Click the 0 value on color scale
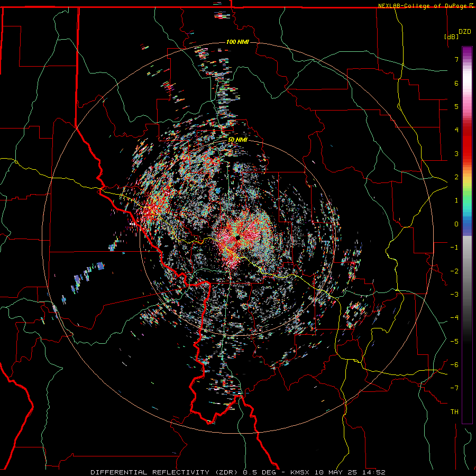 click(456, 224)
